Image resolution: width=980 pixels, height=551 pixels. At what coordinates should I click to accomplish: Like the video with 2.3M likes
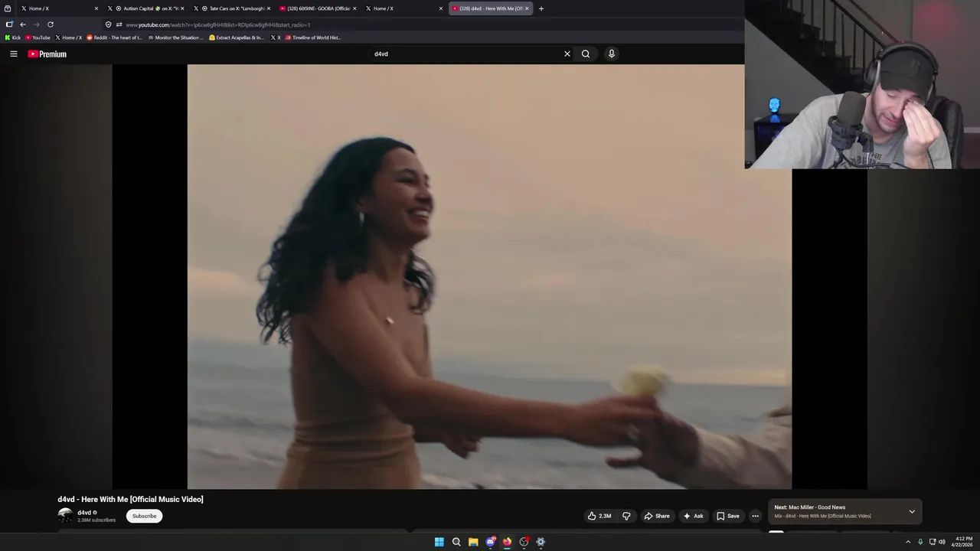(x=599, y=516)
